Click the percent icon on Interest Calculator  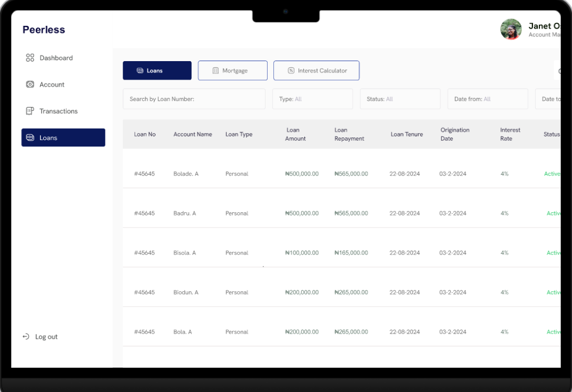pyautogui.click(x=291, y=71)
